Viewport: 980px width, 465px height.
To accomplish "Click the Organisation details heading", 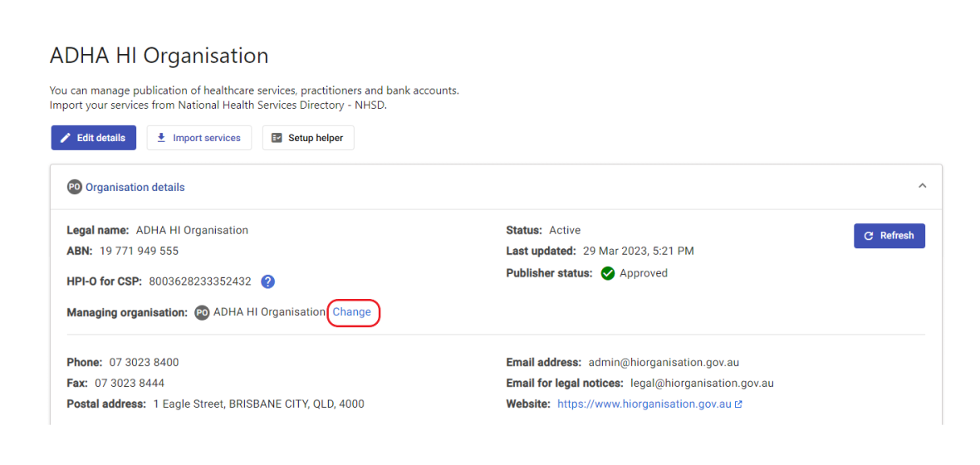I will coord(135,187).
